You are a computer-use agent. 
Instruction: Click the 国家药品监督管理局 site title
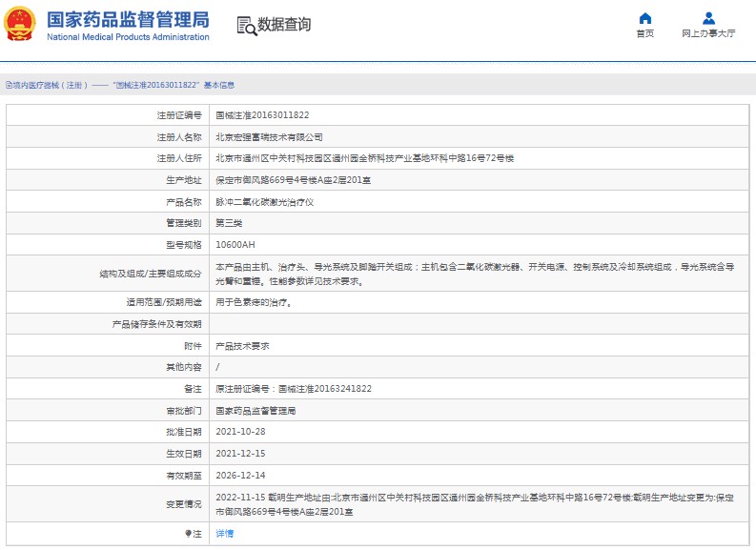pyautogui.click(x=127, y=19)
